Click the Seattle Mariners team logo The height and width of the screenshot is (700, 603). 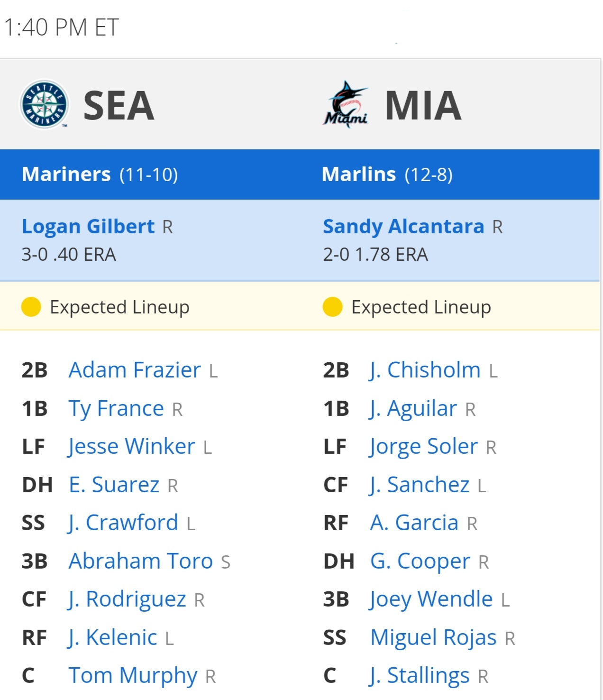click(44, 104)
